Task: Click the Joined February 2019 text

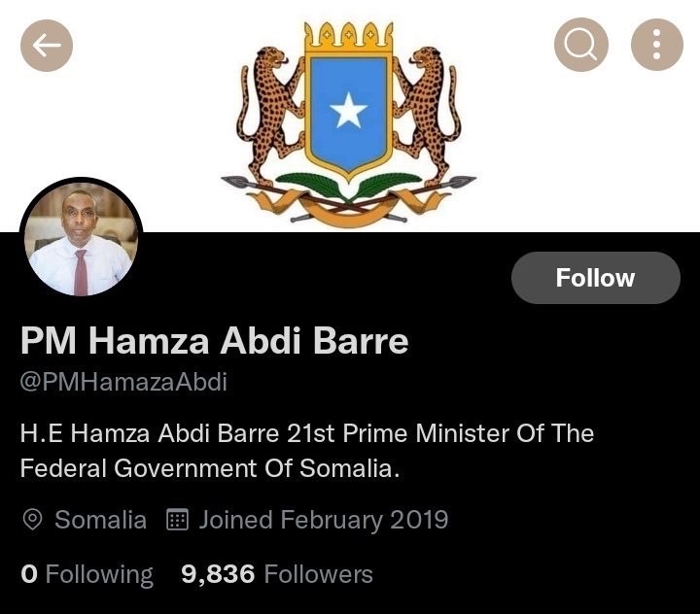Action: coord(324,520)
